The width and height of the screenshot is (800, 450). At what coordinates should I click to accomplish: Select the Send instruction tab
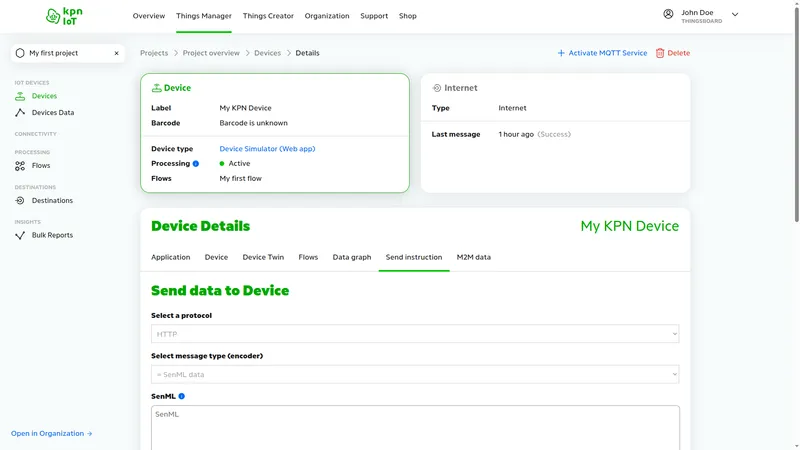414,257
